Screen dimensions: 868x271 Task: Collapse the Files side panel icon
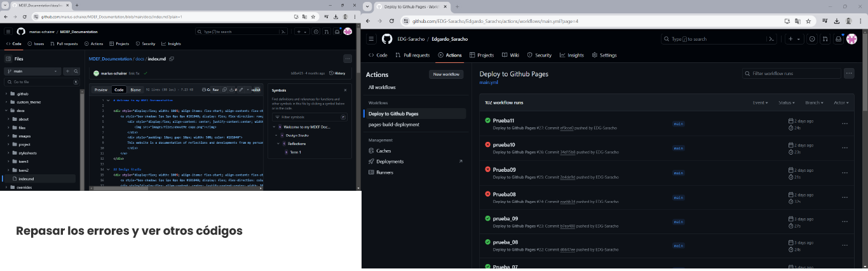[8, 59]
